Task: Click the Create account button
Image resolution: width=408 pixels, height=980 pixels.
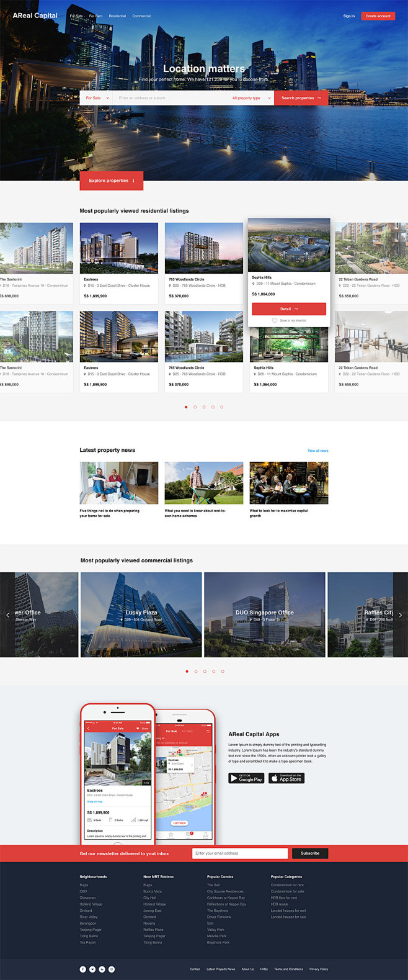Action: pyautogui.click(x=378, y=16)
